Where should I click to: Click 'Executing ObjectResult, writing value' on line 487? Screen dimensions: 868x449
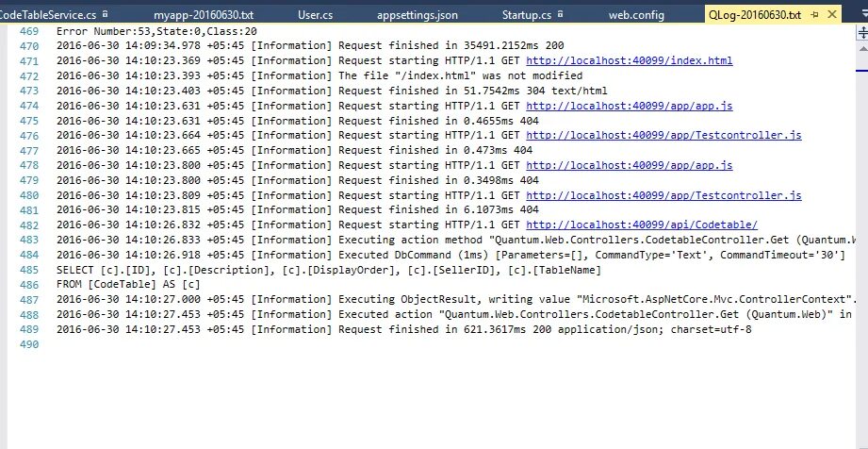click(x=454, y=299)
